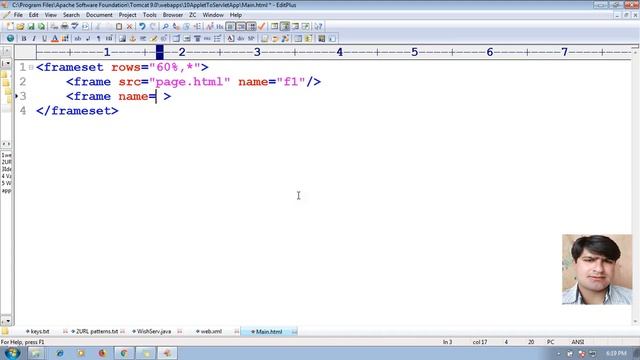The height and width of the screenshot is (360, 640).
Task: Open the Tools menu
Action: point(149,15)
